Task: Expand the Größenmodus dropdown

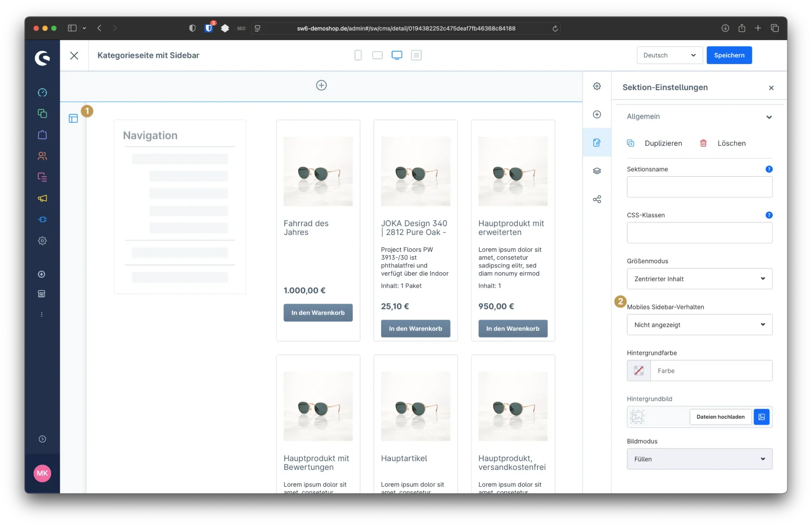Action: tap(699, 279)
